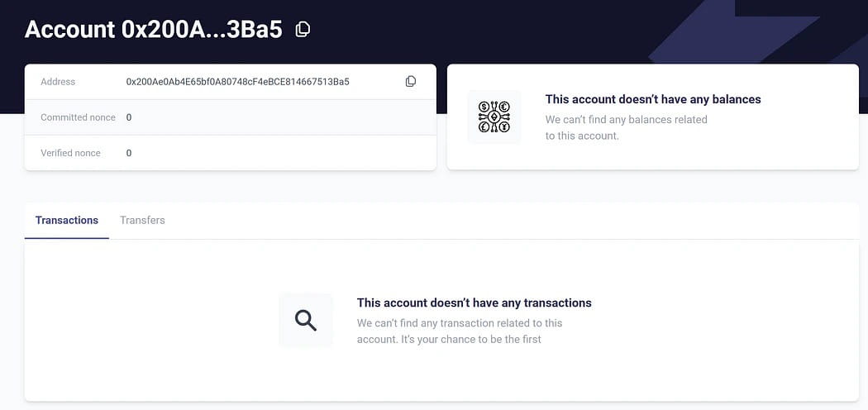Select the Committed nonce value 0

click(x=129, y=117)
